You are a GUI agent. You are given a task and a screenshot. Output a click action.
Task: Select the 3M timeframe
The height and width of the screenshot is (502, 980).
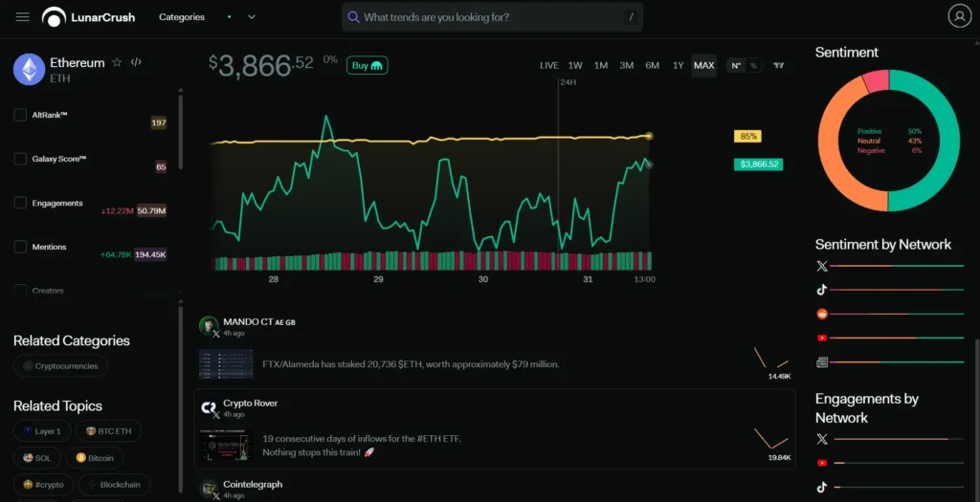tap(626, 66)
